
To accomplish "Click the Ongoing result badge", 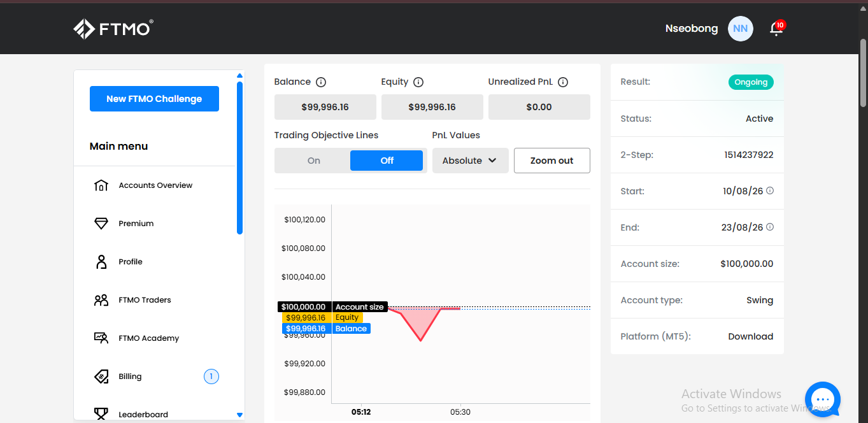I will [751, 82].
